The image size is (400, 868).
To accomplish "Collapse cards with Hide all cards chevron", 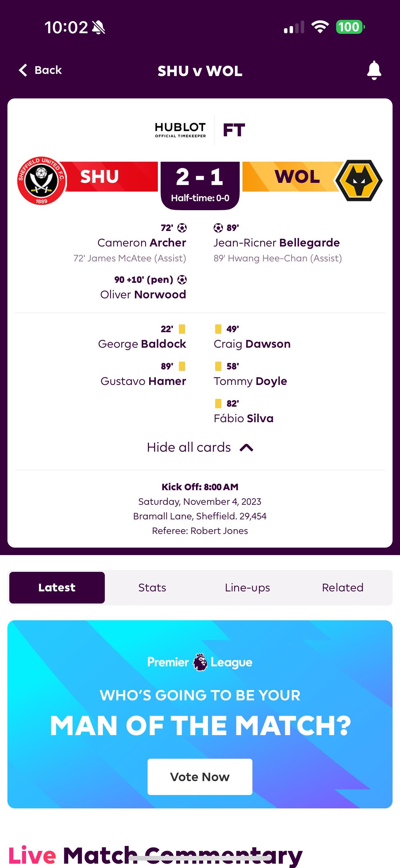I will 247,448.
